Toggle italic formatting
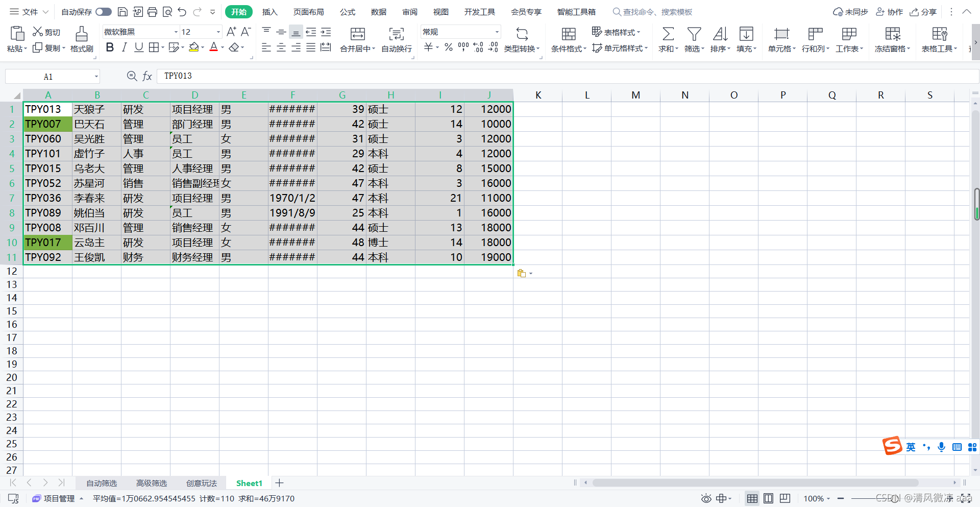 pyautogui.click(x=124, y=47)
